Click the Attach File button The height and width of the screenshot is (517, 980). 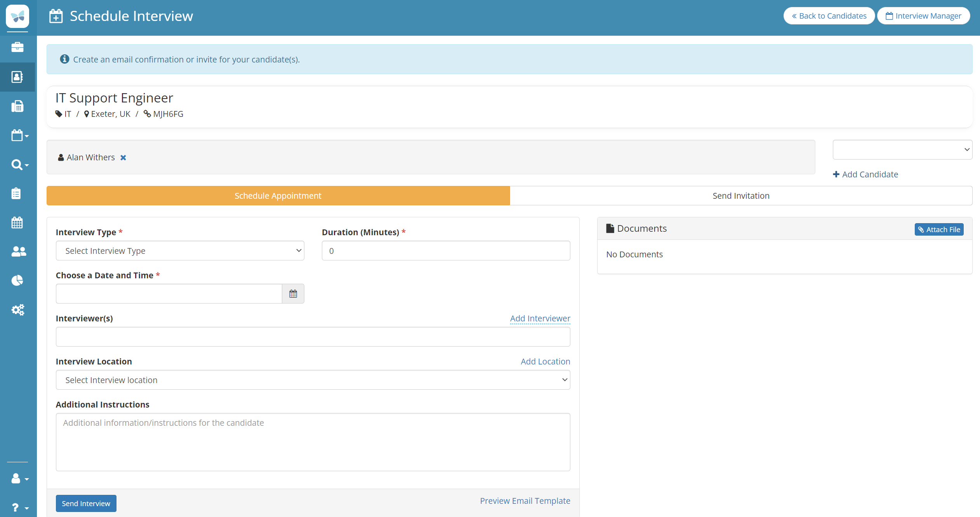tap(938, 229)
